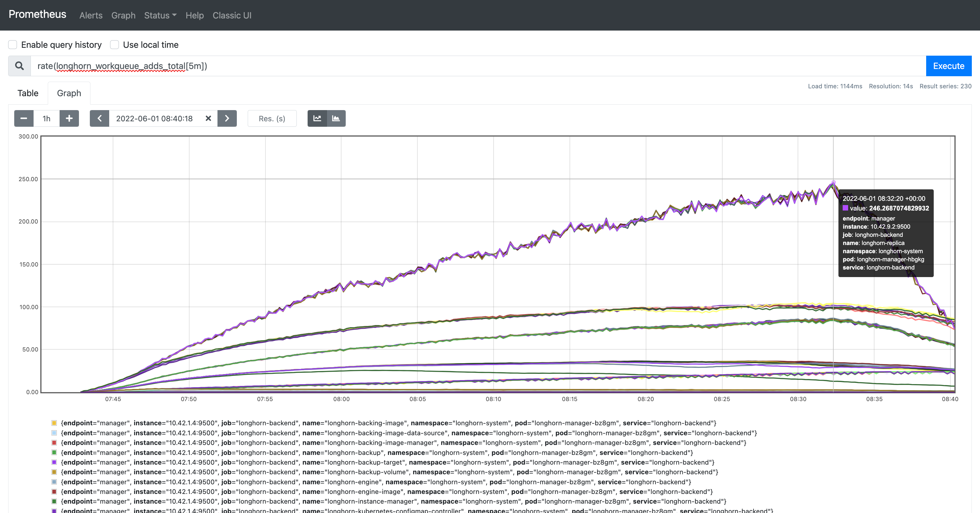Switch to the Table tab

click(28, 93)
